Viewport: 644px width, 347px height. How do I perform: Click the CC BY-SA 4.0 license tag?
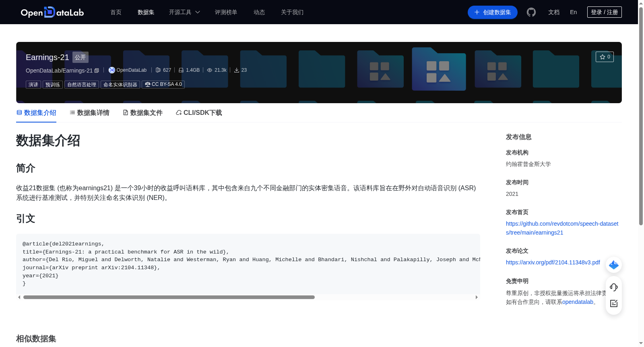pyautogui.click(x=163, y=85)
